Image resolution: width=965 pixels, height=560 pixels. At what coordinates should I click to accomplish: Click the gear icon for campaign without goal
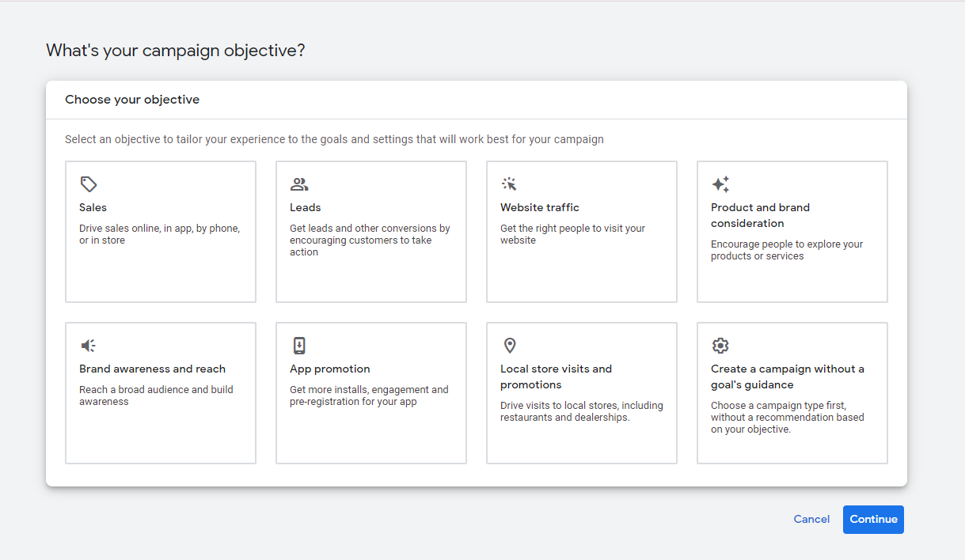coord(720,346)
